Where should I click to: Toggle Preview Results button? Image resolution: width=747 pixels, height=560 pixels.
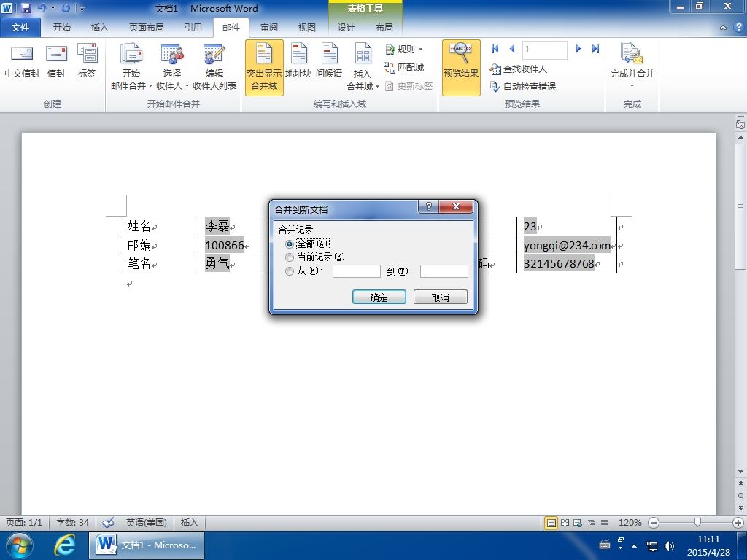(461, 68)
